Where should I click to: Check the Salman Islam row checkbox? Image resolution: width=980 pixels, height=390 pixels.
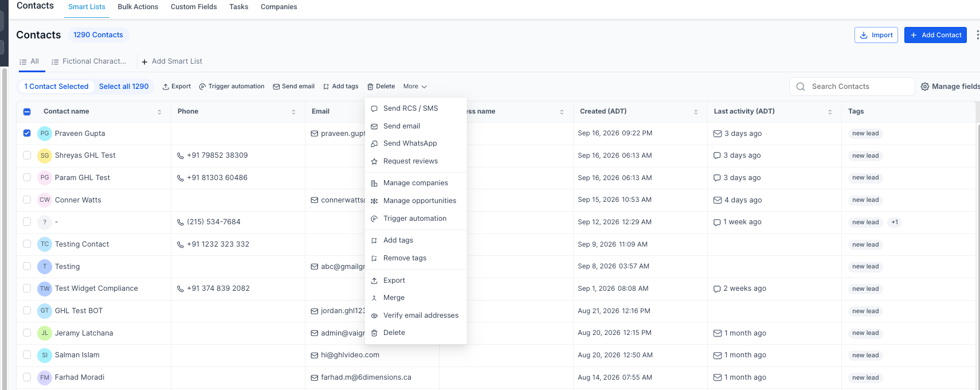tap(27, 355)
